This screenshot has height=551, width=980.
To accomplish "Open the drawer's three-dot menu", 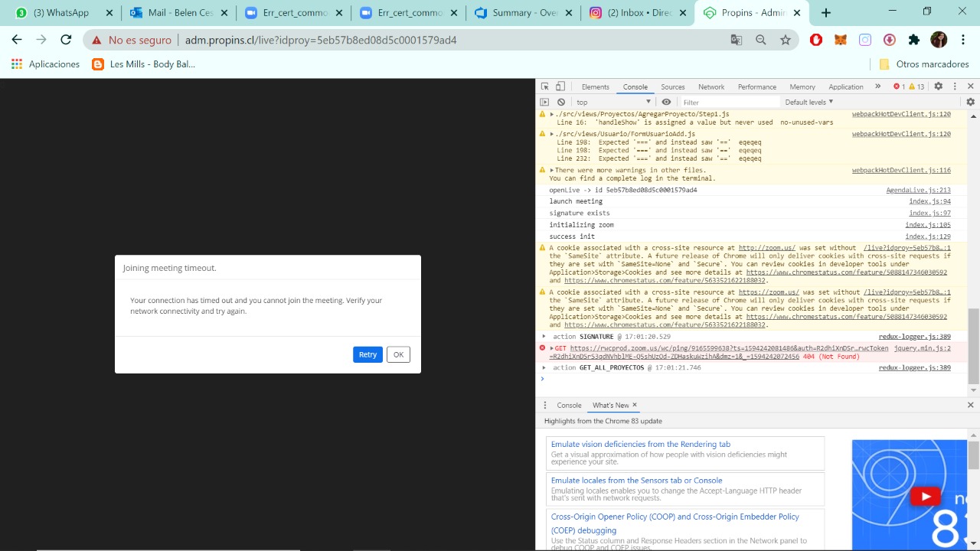I will click(x=545, y=405).
